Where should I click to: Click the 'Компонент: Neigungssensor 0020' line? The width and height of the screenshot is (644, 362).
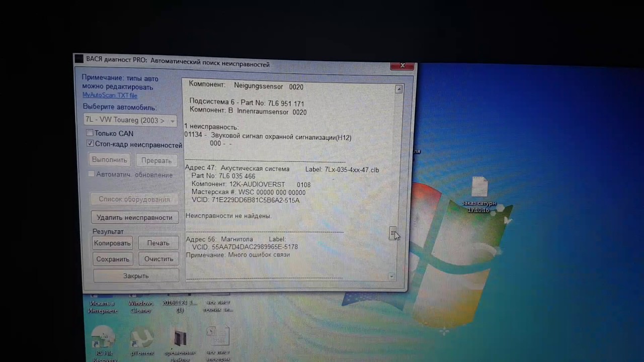coord(246,86)
